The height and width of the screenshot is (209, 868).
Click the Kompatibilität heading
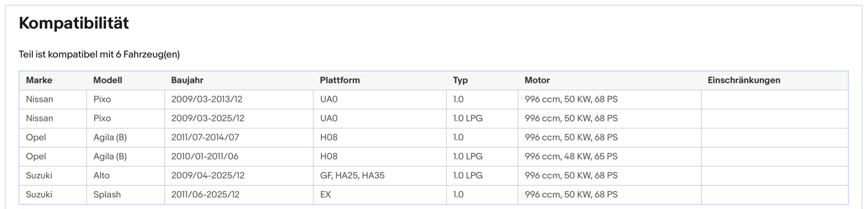click(x=74, y=23)
